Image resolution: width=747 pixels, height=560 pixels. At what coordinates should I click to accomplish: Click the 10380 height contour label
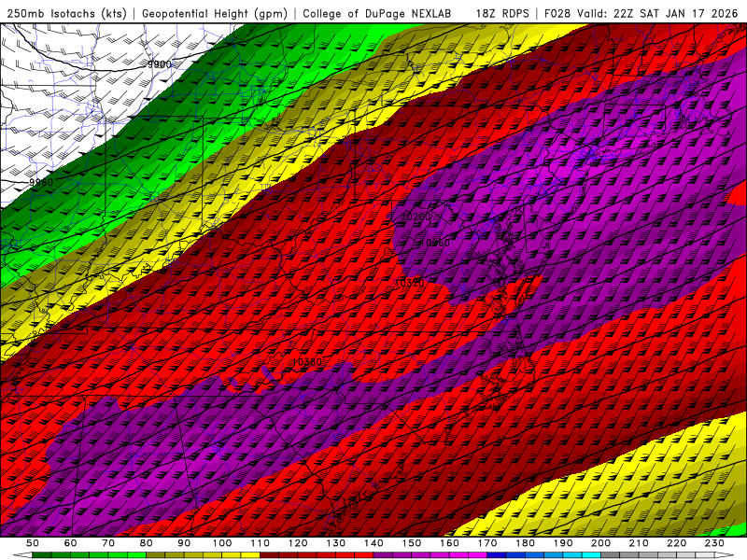coord(307,362)
